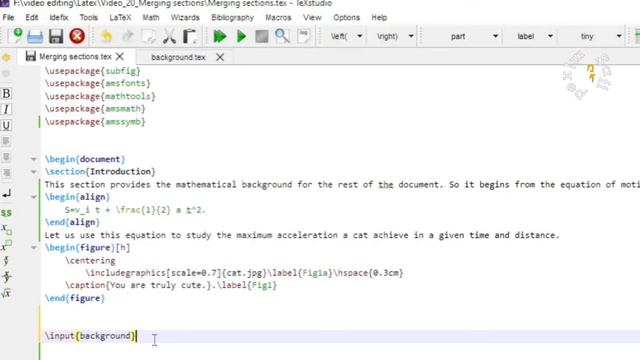The image size is (640, 360).
Task: Insert a newline using the return-arrow icon
Action: pos(7,193)
